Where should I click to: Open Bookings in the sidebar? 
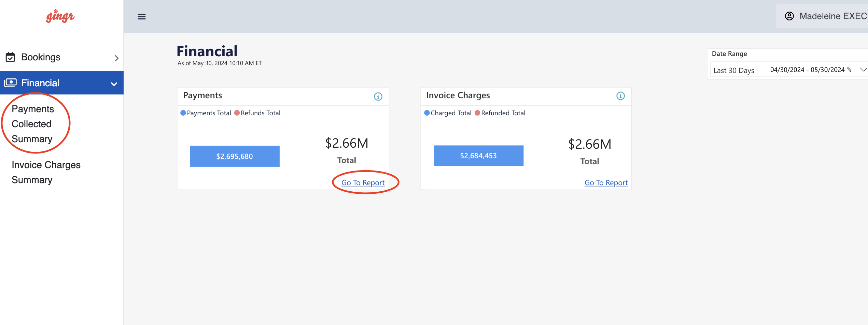62,57
